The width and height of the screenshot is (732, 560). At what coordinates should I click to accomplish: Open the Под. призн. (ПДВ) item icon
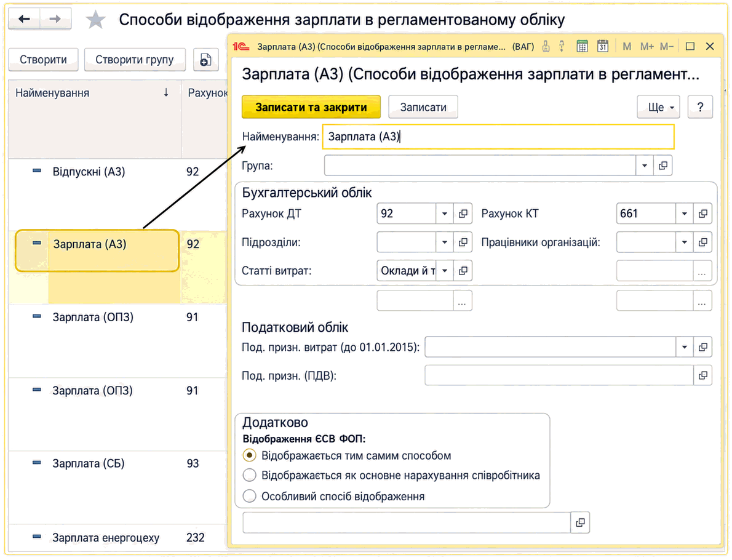702,375
